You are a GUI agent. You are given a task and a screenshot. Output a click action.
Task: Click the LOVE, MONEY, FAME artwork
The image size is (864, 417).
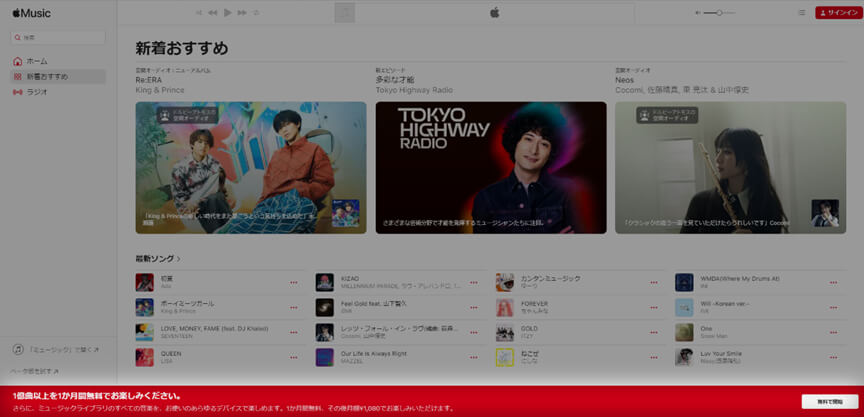click(x=144, y=332)
